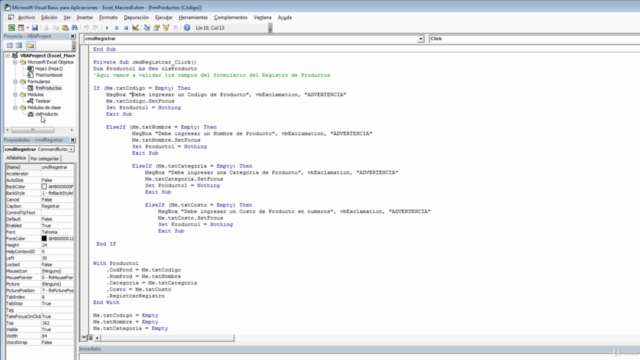Click the Save (floppy disk) toolbar icon
This screenshot has width=640, height=360.
[x=35, y=28]
